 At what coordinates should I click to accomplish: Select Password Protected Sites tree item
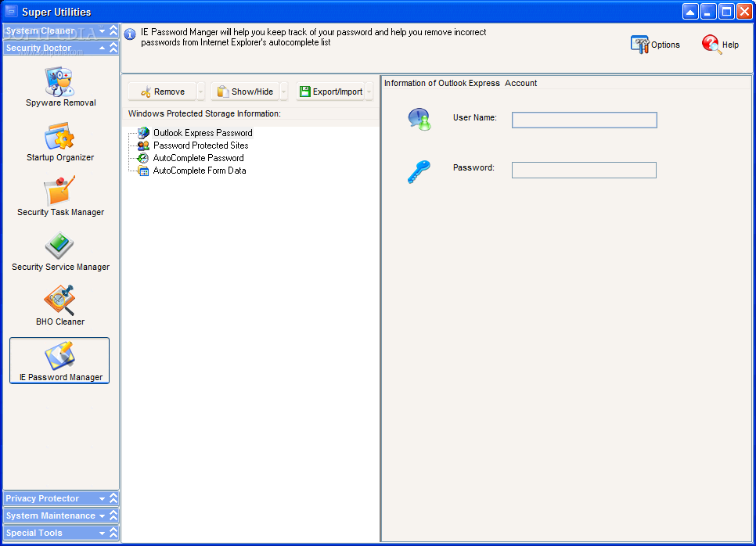pyautogui.click(x=200, y=145)
